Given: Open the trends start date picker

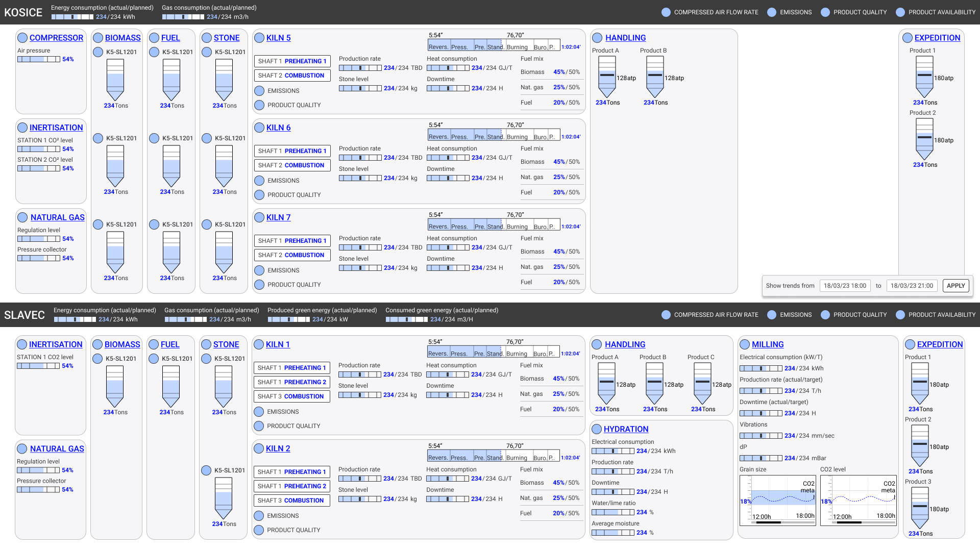Looking at the screenshot, I should pos(845,286).
